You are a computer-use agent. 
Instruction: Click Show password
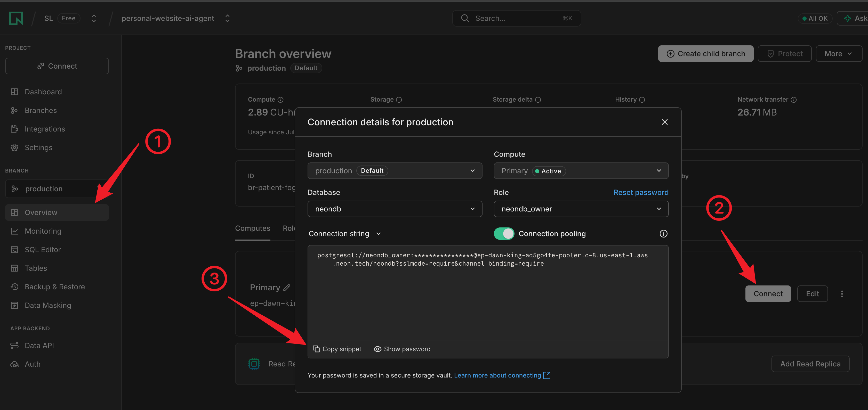[402, 349]
